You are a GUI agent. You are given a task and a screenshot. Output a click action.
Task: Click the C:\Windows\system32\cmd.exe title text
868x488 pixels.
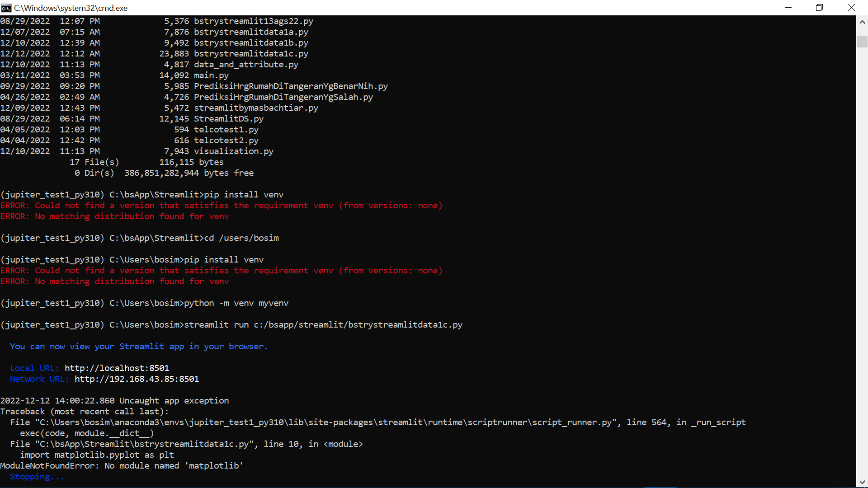pos(71,8)
